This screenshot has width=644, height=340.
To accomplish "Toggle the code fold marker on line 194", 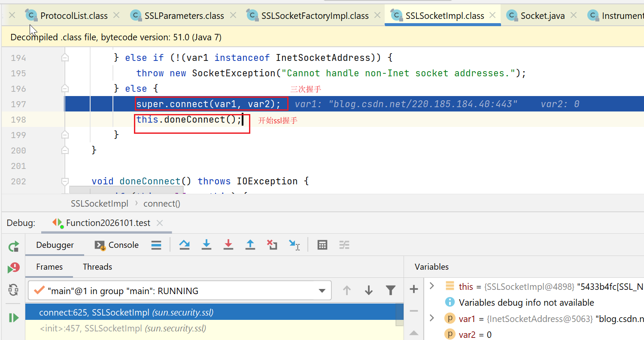I will click(65, 57).
